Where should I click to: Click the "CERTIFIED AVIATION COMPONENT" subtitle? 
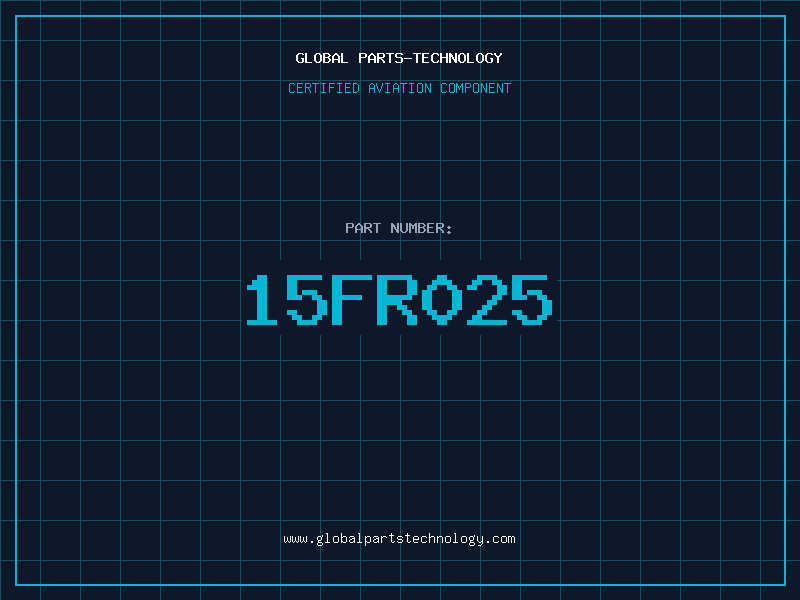coord(399,88)
